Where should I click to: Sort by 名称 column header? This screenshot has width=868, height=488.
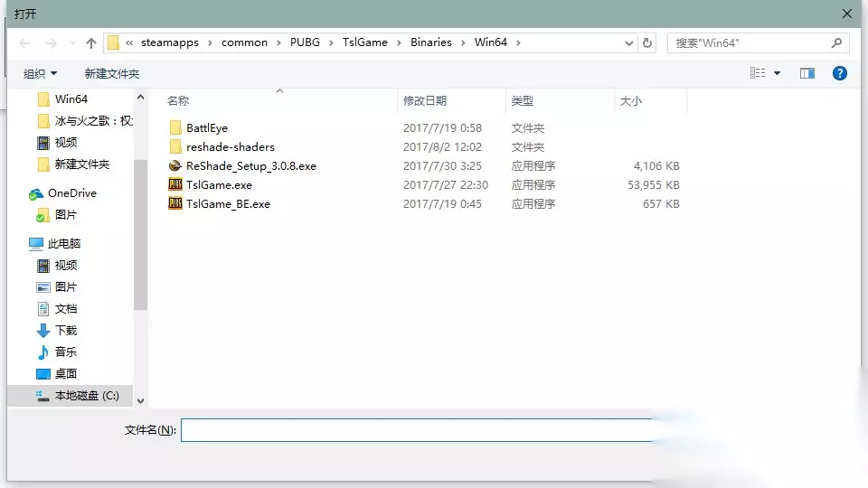(178, 100)
